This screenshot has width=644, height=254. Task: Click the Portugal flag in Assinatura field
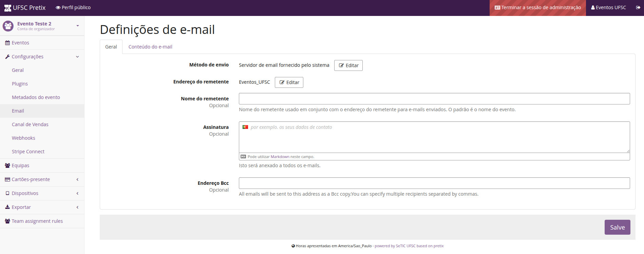(x=245, y=127)
